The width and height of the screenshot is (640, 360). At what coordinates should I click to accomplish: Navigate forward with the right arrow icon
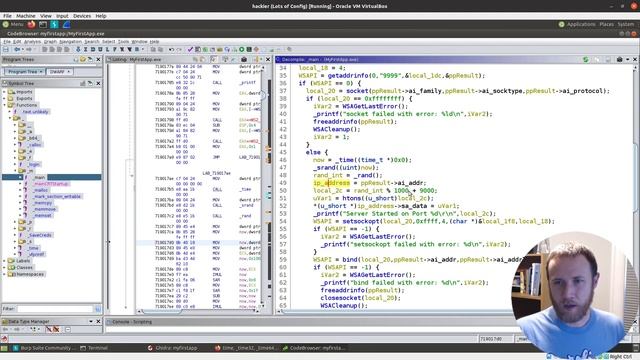coord(29,49)
